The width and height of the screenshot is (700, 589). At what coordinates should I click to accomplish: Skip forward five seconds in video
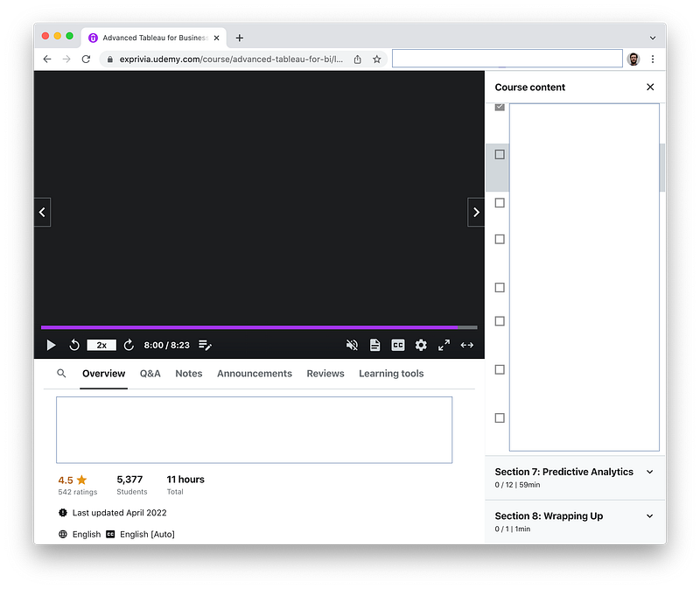129,345
